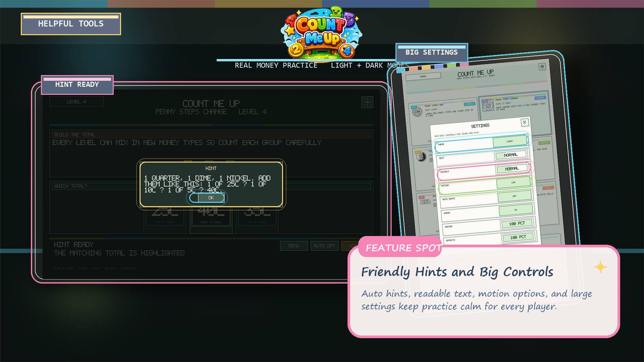Change Visuals option from Normal
The width and height of the screenshot is (644, 362).
click(x=512, y=169)
